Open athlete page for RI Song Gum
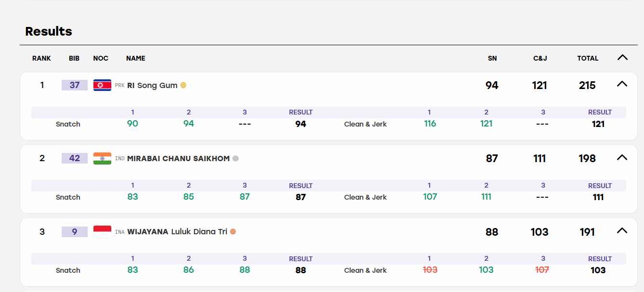 pyautogui.click(x=152, y=85)
